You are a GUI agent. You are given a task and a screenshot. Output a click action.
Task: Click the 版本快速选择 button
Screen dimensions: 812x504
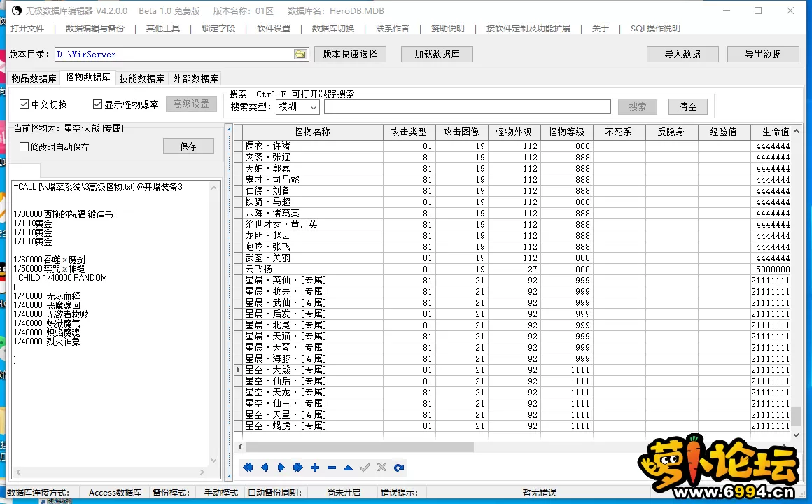click(350, 54)
